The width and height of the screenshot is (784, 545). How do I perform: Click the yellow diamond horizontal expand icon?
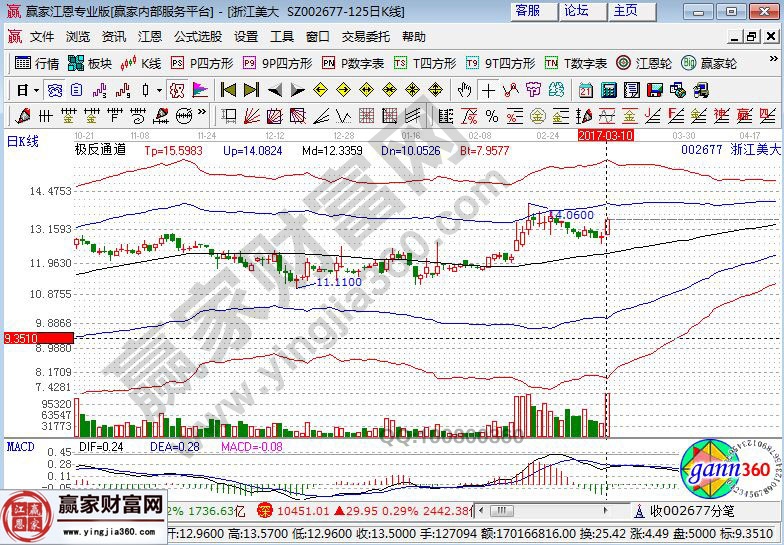(x=366, y=90)
